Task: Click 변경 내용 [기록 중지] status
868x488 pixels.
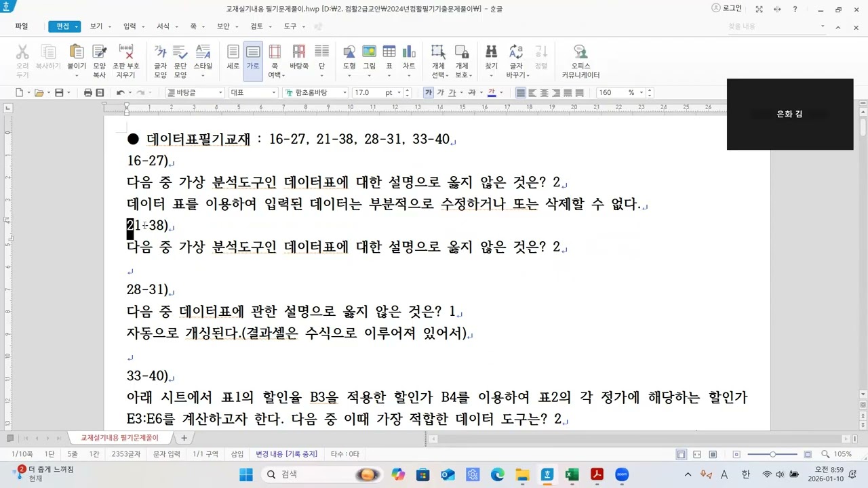Action: 286,454
